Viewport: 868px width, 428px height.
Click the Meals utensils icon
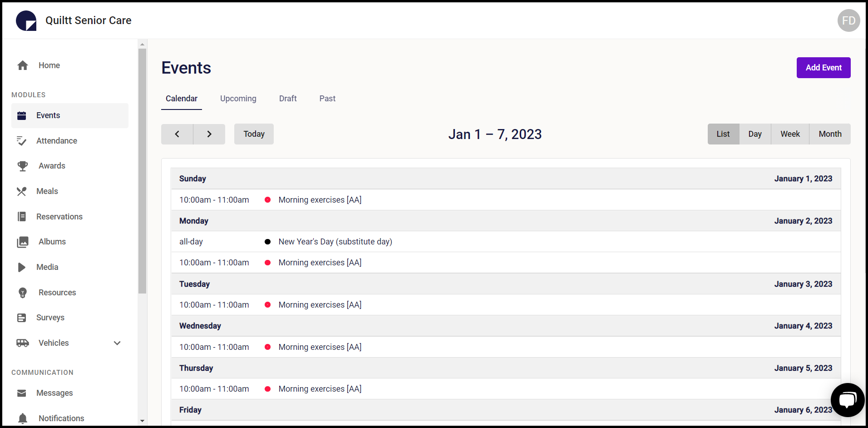click(21, 191)
